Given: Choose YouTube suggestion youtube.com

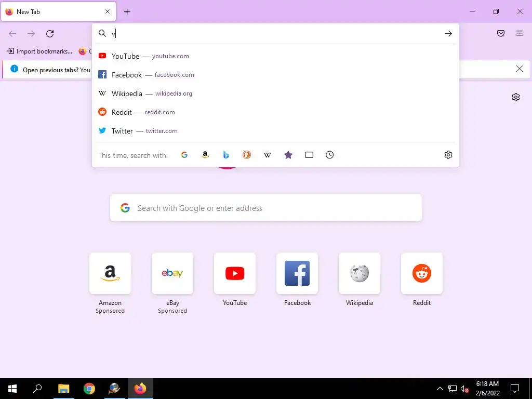Looking at the screenshot, I should (275, 56).
